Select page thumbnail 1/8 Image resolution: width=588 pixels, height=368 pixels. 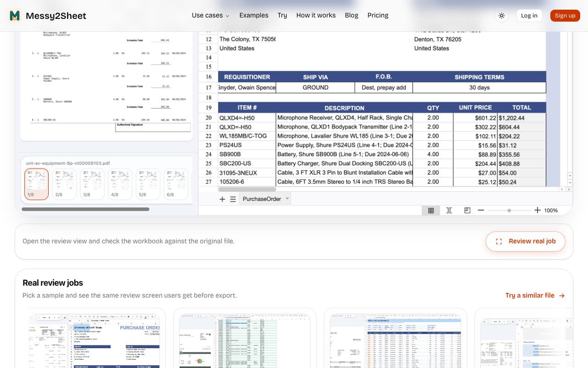click(x=36, y=184)
